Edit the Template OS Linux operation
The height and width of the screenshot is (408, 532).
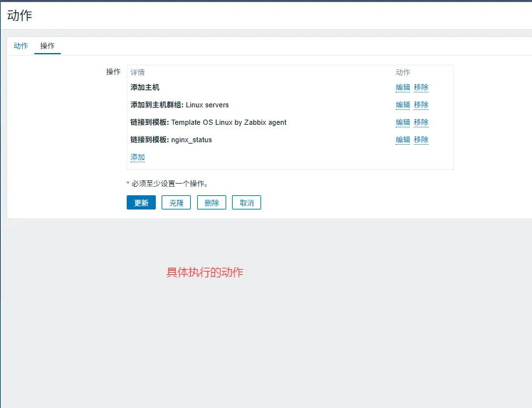point(403,122)
